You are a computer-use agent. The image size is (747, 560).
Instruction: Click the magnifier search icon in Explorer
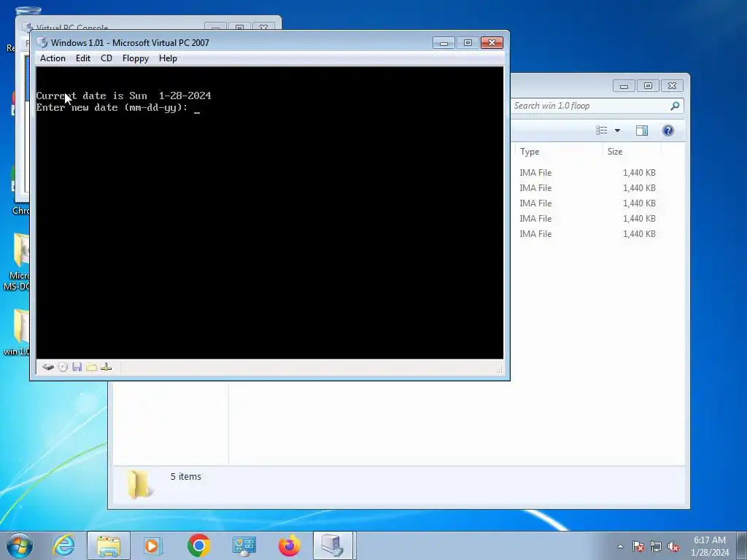[675, 106]
